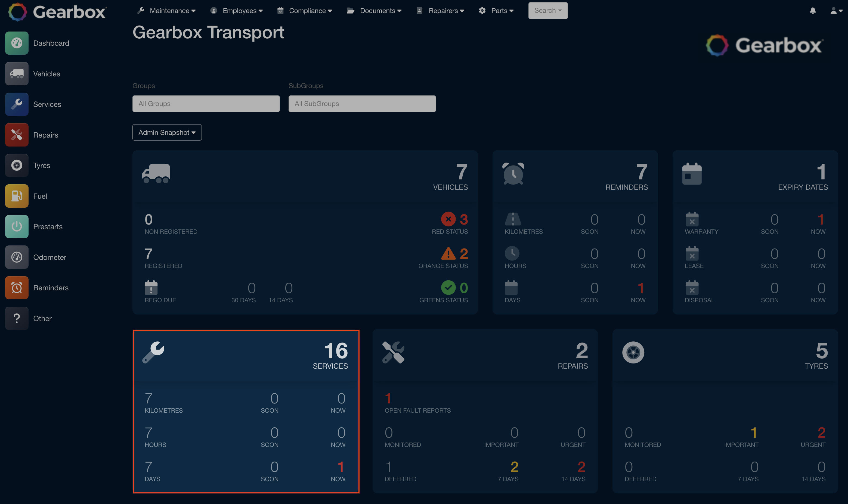This screenshot has width=848, height=504.
Task: Open Tyres from sidebar label
Action: tap(41, 165)
